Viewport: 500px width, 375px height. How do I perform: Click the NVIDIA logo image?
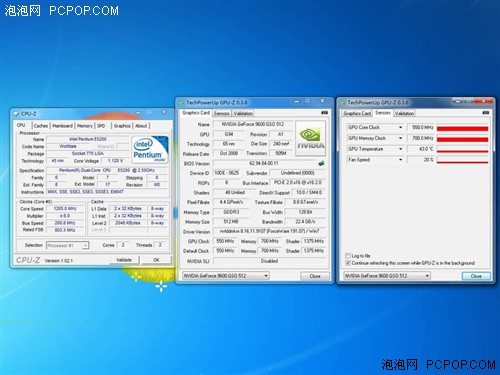point(310,139)
